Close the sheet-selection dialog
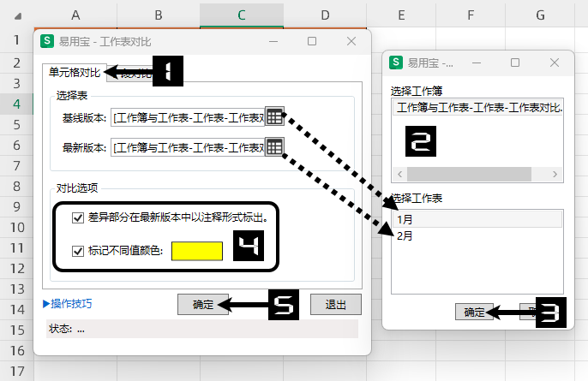Screen dimensions: 588x381 pos(555,63)
